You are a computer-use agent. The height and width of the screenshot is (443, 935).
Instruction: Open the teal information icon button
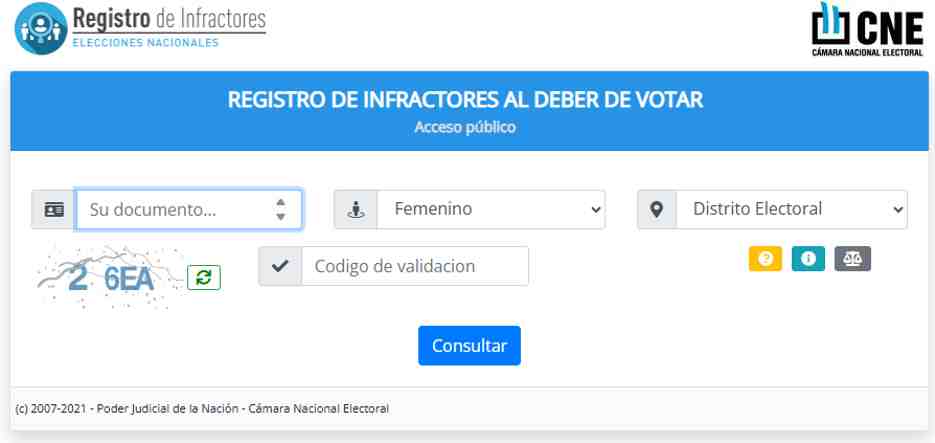point(808,259)
